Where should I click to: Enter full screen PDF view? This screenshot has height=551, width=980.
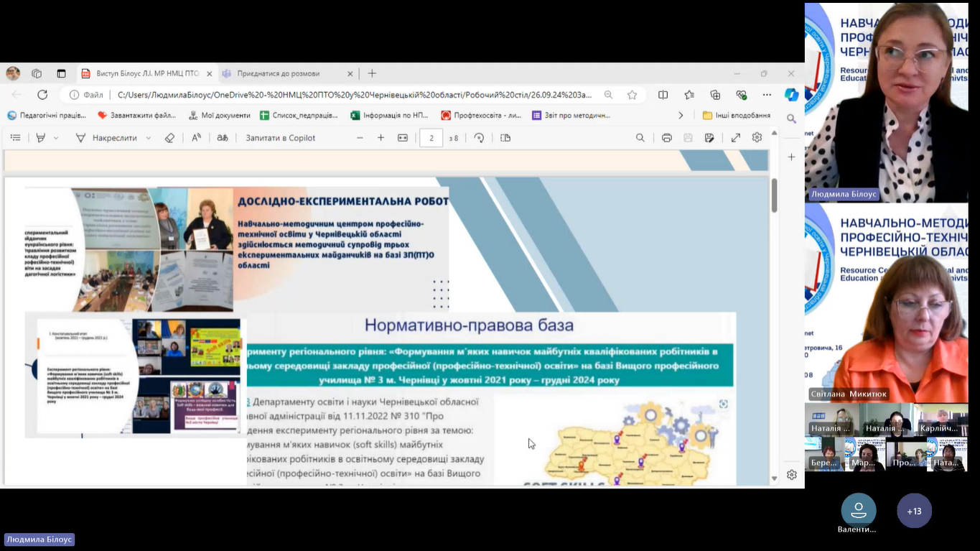click(x=736, y=138)
